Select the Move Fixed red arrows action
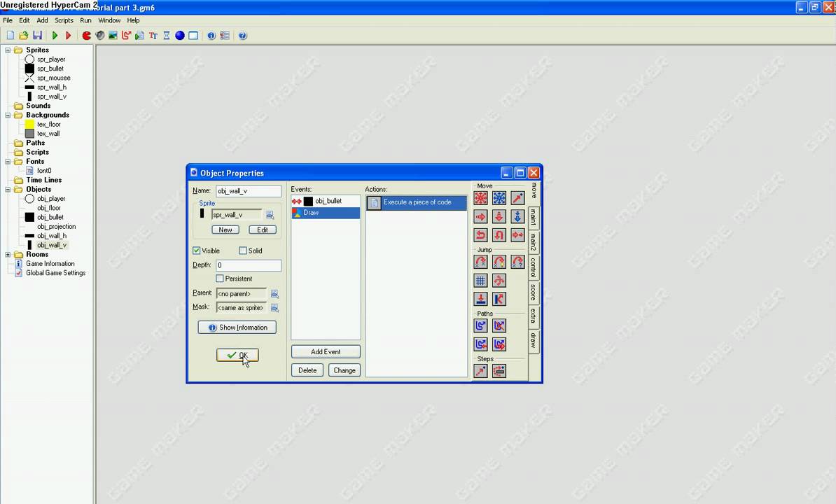The height and width of the screenshot is (504, 836). click(x=481, y=198)
